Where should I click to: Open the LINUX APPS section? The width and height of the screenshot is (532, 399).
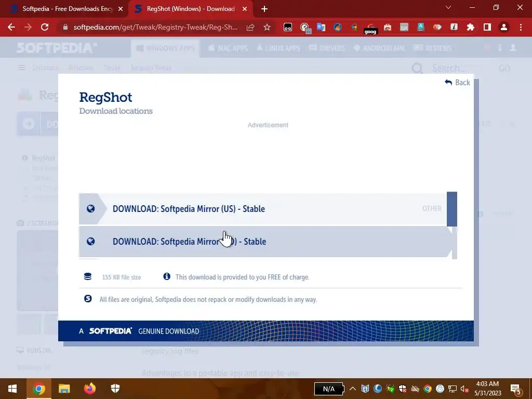coord(279,48)
